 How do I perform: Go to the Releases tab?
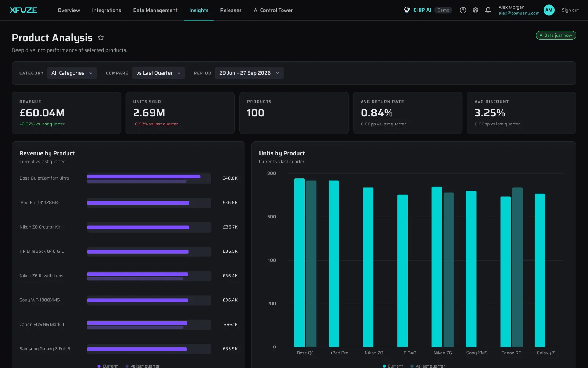pyautogui.click(x=231, y=10)
